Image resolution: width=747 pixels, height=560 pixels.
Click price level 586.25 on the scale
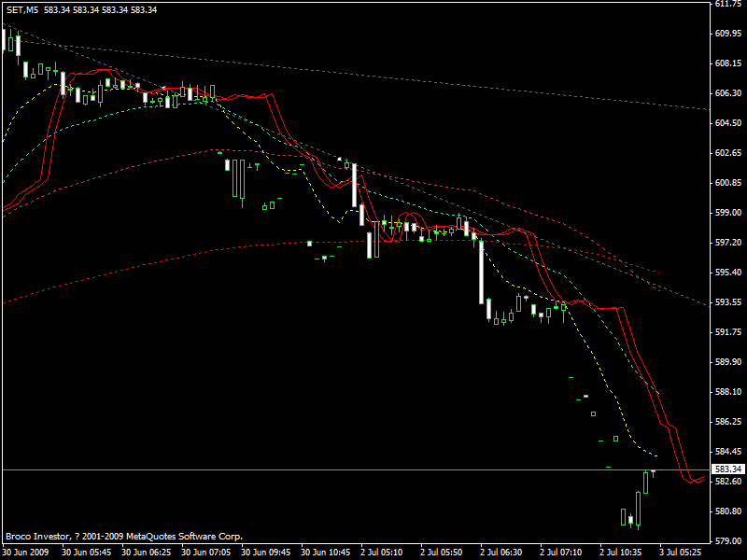(728, 422)
